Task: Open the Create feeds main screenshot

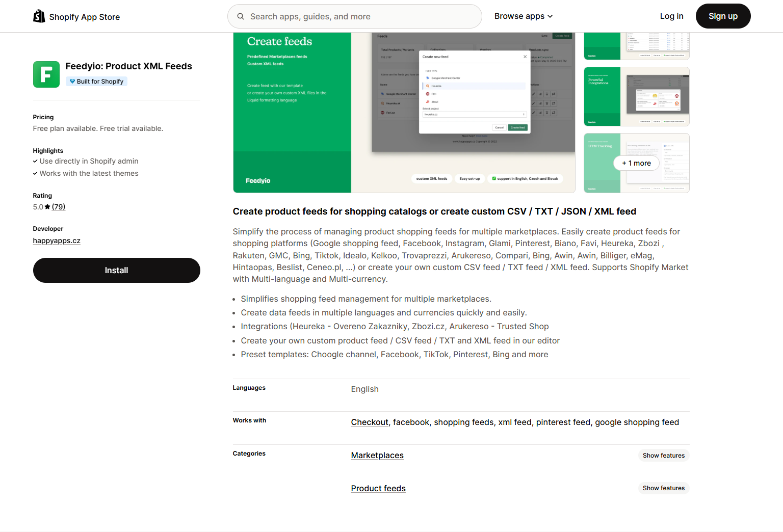Action: 404,113
